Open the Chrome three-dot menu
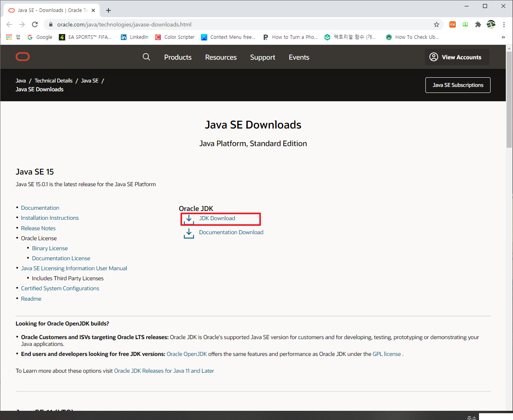 coord(504,24)
